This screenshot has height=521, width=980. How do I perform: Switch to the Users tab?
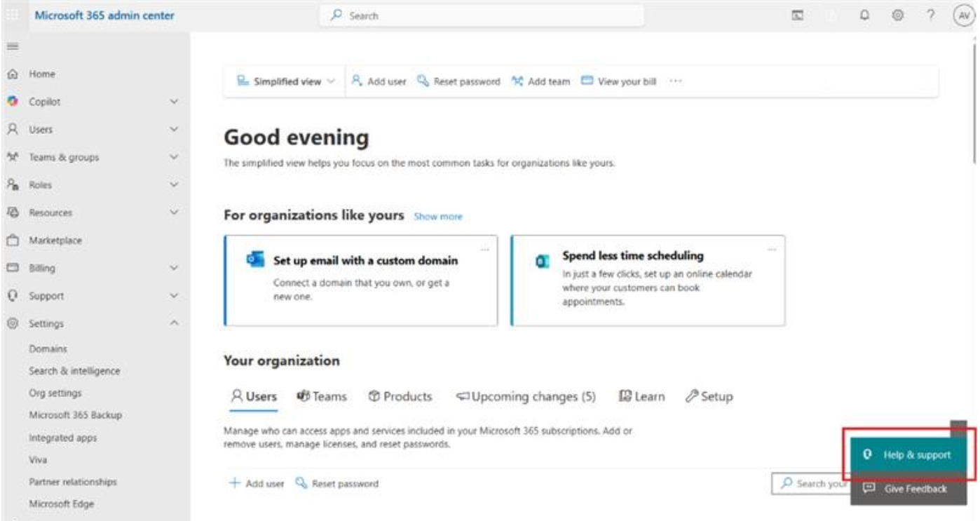[x=254, y=397]
